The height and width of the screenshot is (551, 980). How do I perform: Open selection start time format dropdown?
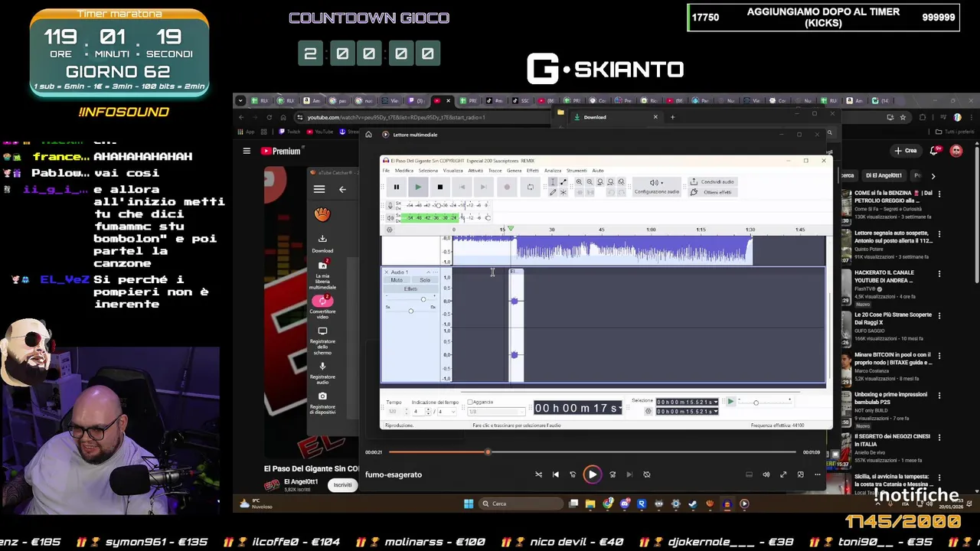click(714, 402)
